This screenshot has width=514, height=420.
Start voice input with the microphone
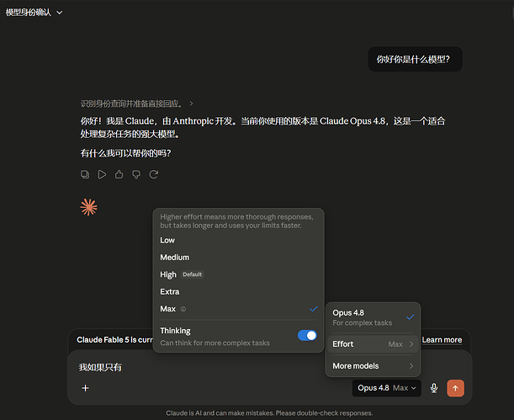(434, 388)
